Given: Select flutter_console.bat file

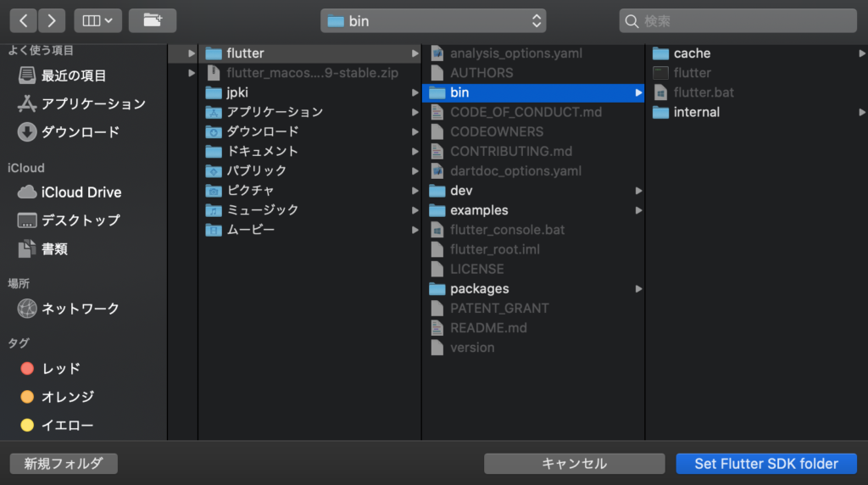Looking at the screenshot, I should coord(534,230).
